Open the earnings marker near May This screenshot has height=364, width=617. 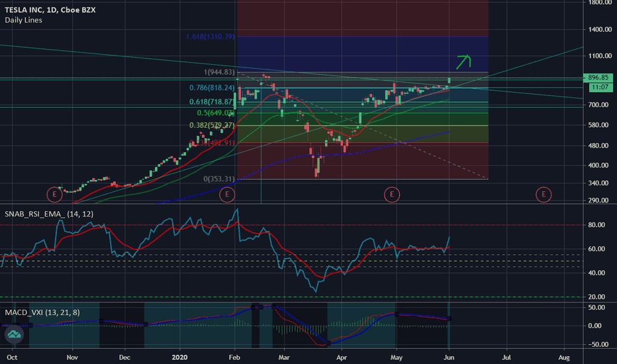pos(392,195)
